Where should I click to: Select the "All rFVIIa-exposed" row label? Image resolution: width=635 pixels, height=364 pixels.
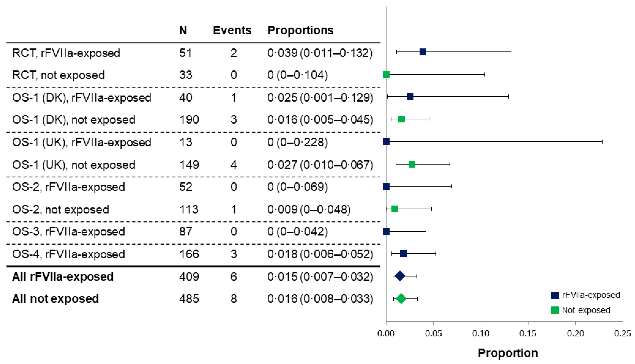click(x=63, y=277)
